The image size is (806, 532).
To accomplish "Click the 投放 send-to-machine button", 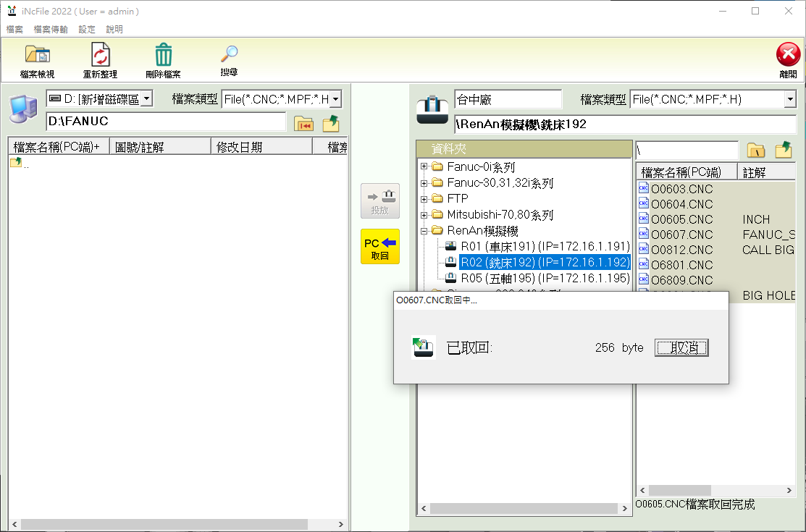I will [380, 201].
